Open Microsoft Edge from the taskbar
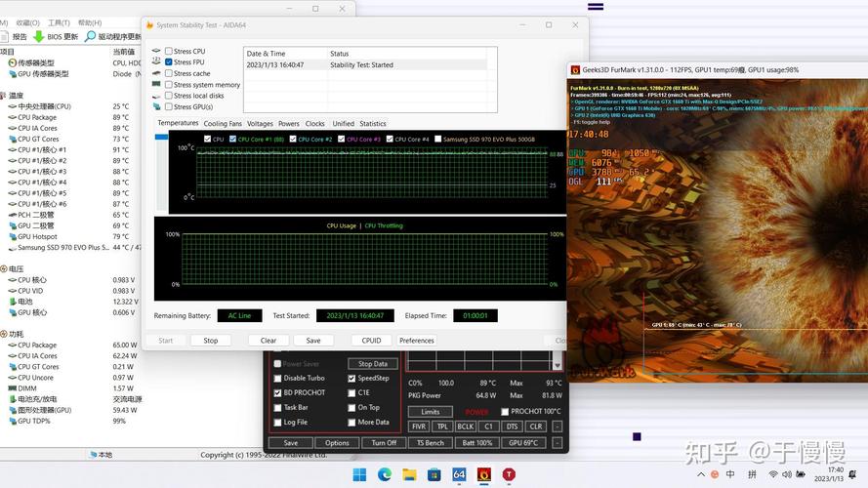 click(385, 474)
